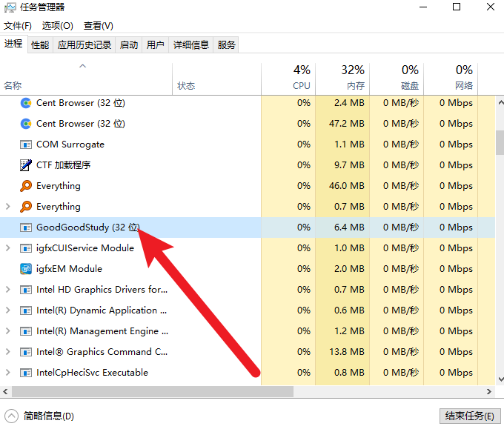Switch to the 详细信息 tab
Image resolution: width=504 pixels, height=432 pixels.
point(191,45)
